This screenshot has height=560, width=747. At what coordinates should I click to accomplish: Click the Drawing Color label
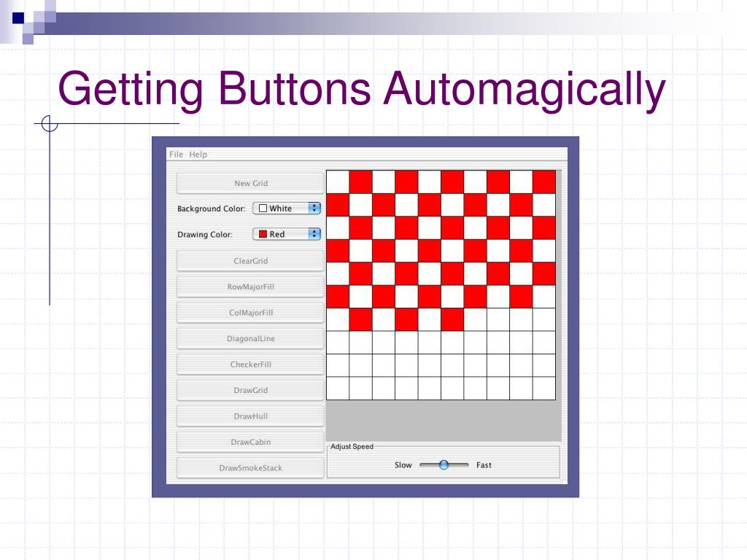205,234
